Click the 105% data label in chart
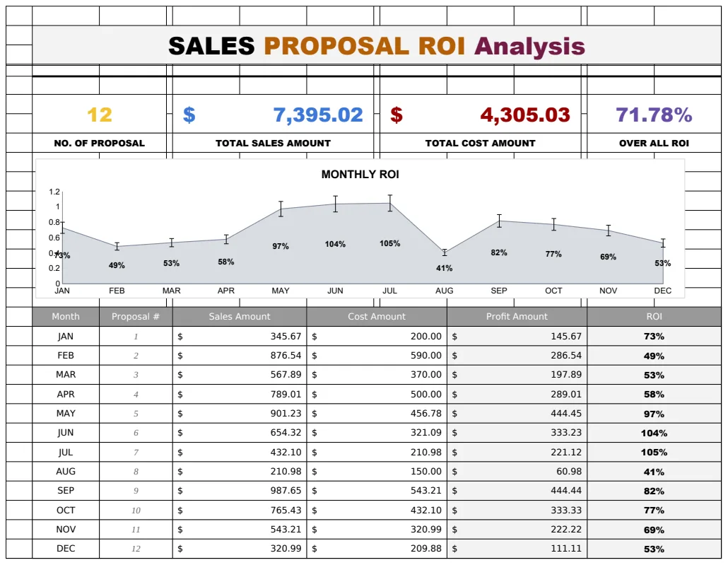 tap(389, 243)
